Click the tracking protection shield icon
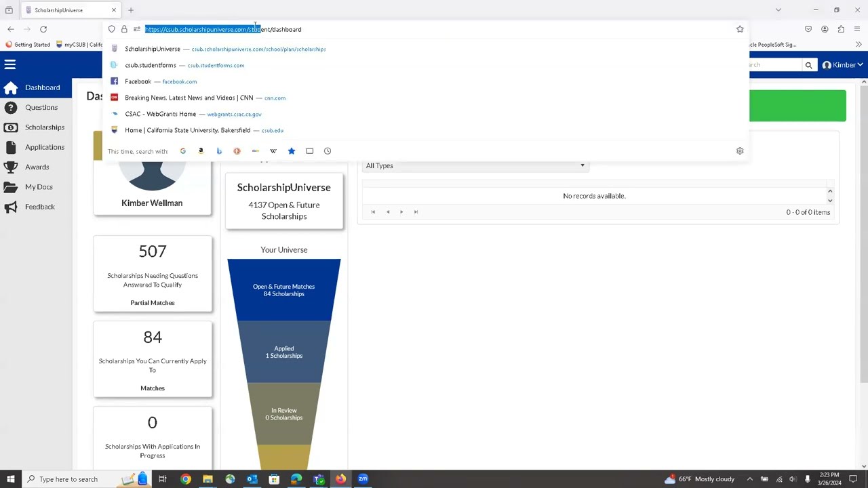868x488 pixels. (x=112, y=29)
